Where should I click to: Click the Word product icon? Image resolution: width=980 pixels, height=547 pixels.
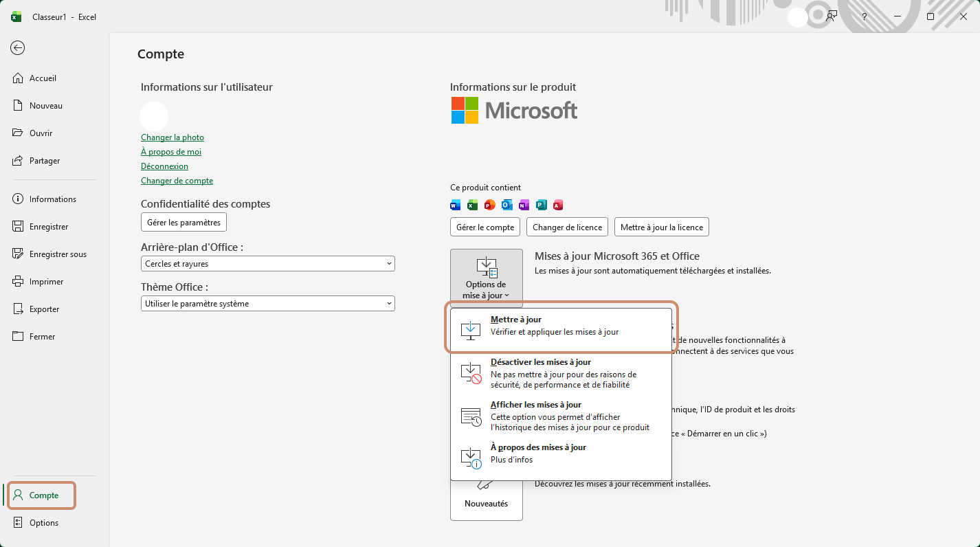tap(455, 205)
